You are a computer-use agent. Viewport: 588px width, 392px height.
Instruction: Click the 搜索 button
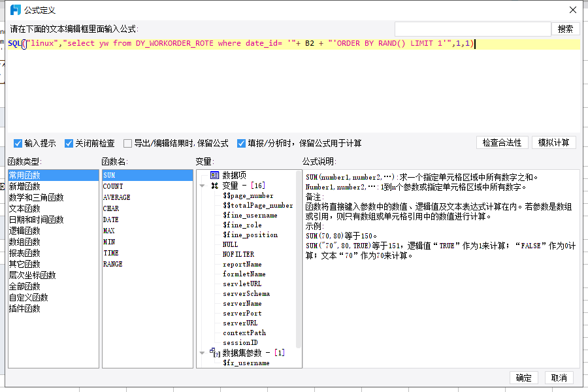(566, 29)
